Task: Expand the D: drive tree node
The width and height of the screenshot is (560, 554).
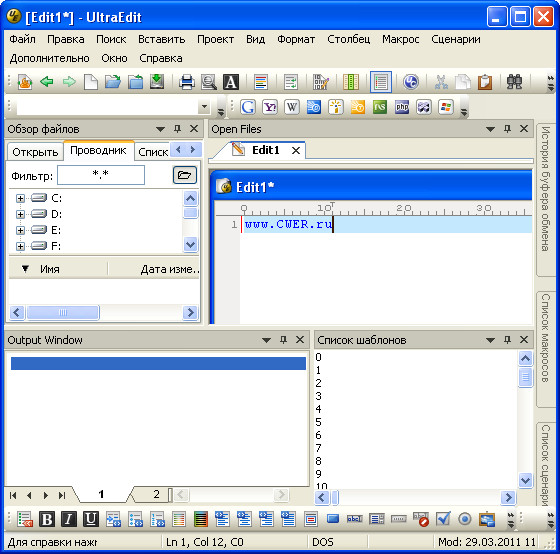Action: click(20, 214)
